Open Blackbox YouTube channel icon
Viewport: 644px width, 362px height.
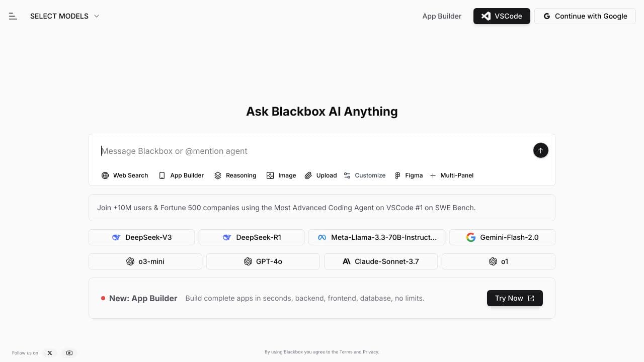point(69,353)
